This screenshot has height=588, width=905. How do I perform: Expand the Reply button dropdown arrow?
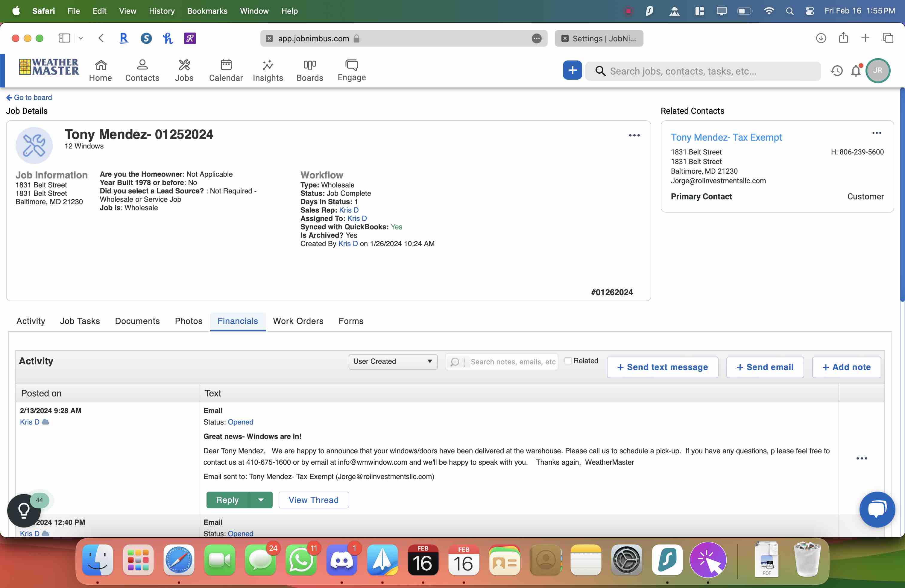(261, 500)
